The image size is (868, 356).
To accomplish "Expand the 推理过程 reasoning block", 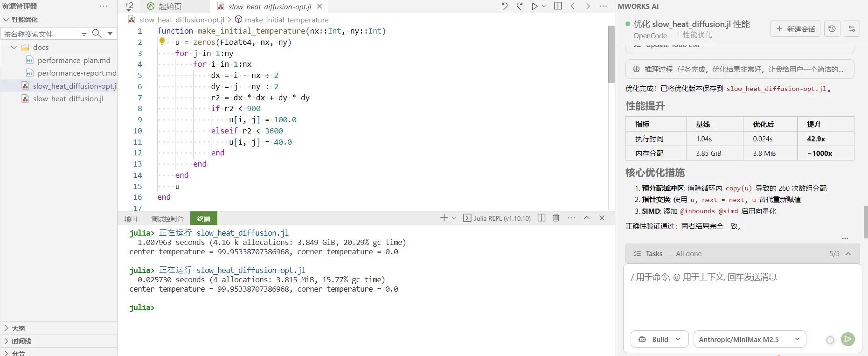I will point(740,69).
